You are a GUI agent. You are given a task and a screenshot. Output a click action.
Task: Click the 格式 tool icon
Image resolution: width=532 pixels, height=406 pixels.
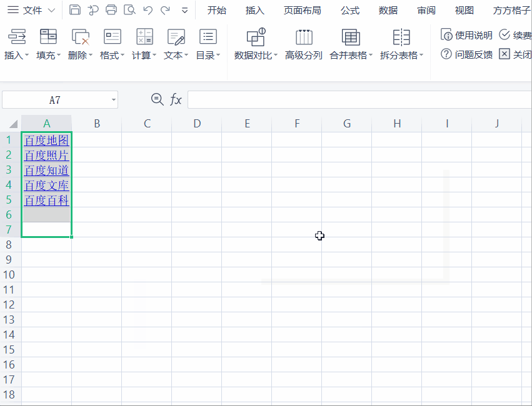tap(113, 36)
